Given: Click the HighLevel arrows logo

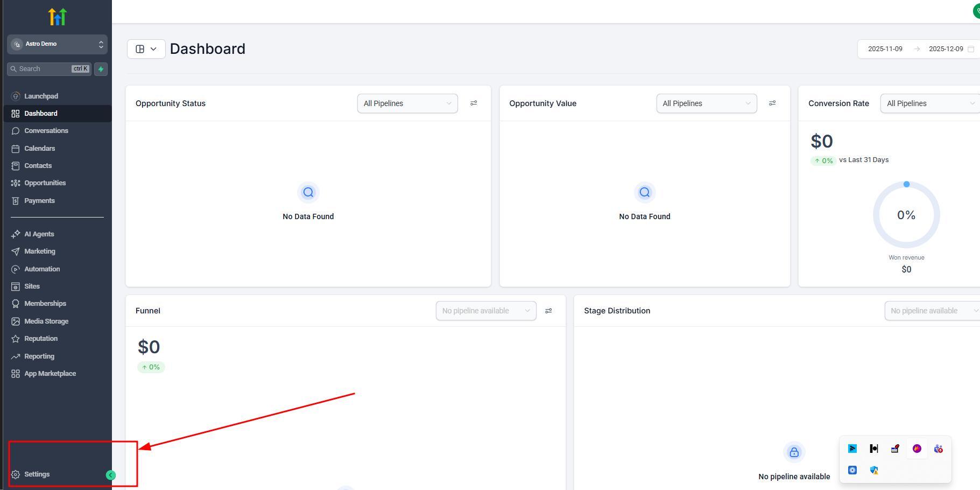Looking at the screenshot, I should tap(57, 17).
